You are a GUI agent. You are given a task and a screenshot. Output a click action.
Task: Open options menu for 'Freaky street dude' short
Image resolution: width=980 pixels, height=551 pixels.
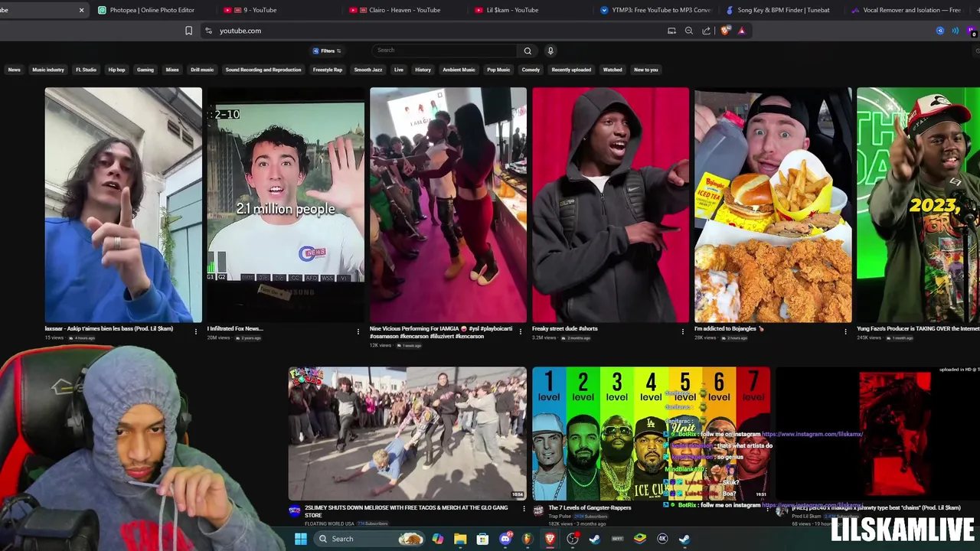point(683,331)
